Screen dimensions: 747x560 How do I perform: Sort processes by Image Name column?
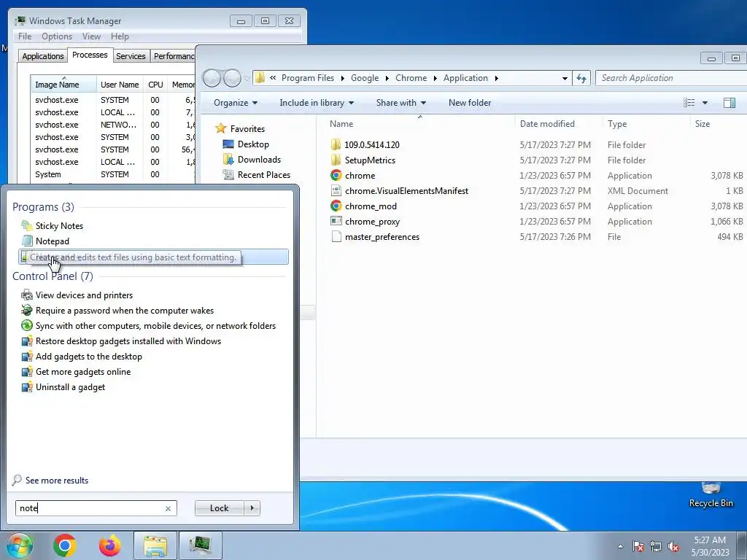click(63, 85)
